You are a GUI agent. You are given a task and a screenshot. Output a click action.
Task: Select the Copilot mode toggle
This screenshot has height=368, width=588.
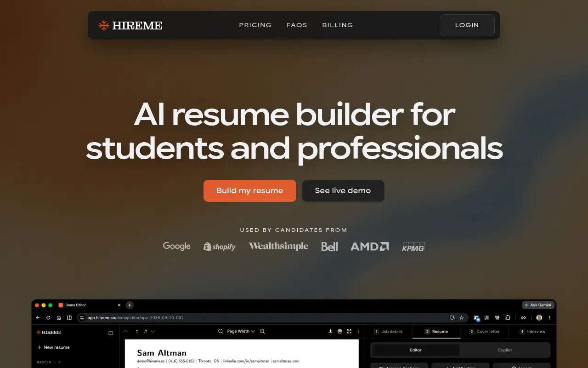coord(505,350)
